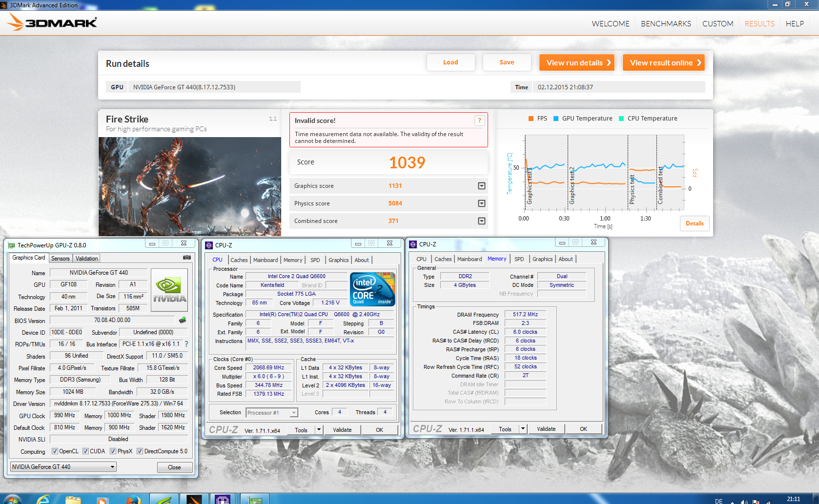The width and height of the screenshot is (819, 504).
Task: Open Tools dropdown arrow in CPU-Z CPU window
Action: pyautogui.click(x=319, y=430)
